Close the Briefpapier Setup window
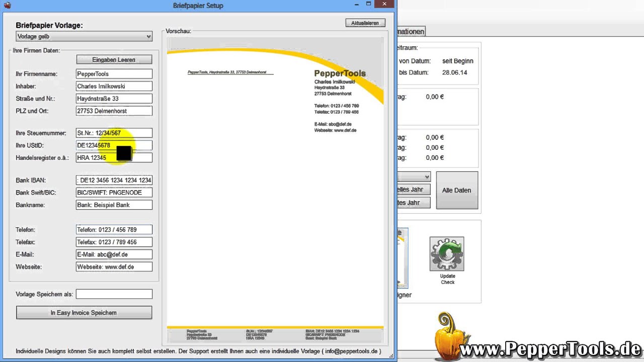 (x=385, y=4)
